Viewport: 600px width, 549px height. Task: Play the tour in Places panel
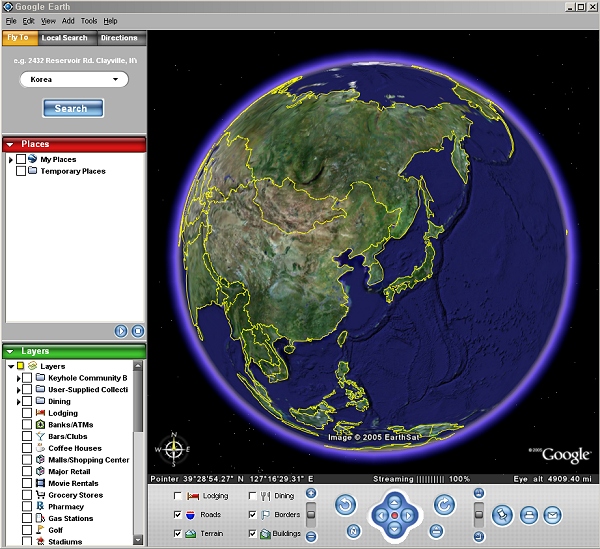[x=121, y=331]
